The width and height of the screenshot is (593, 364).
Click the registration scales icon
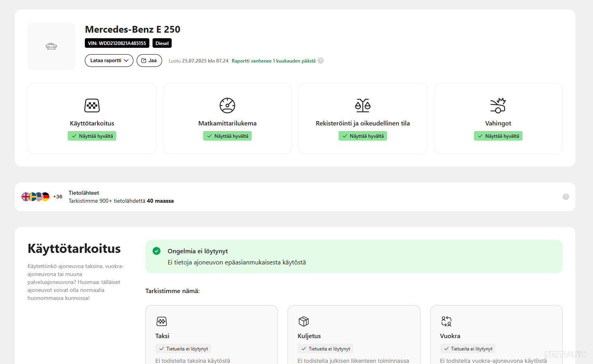pos(363,106)
